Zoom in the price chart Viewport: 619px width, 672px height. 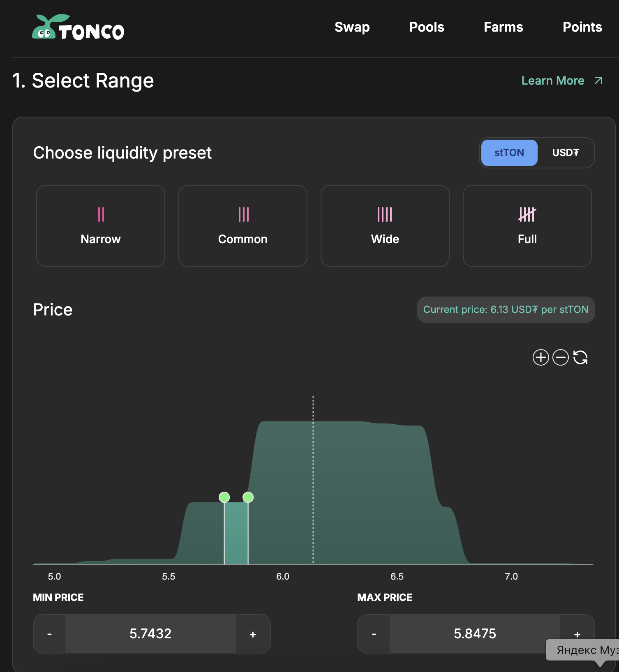coord(540,357)
